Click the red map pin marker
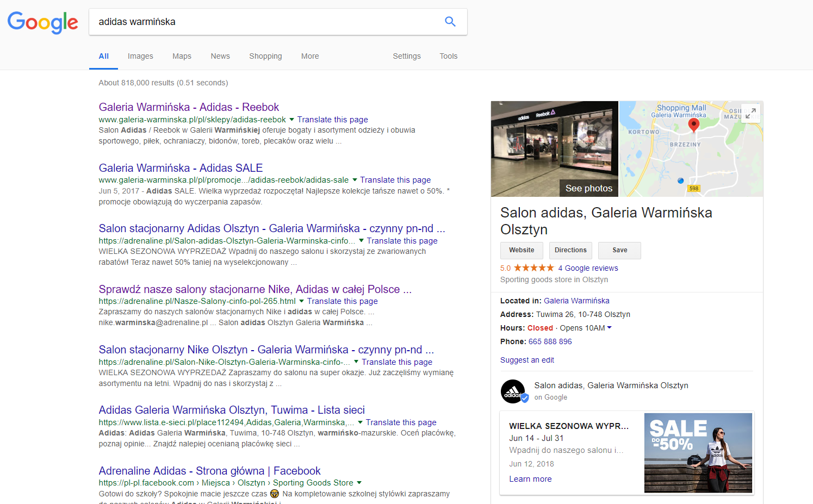The image size is (813, 504). pos(693,125)
